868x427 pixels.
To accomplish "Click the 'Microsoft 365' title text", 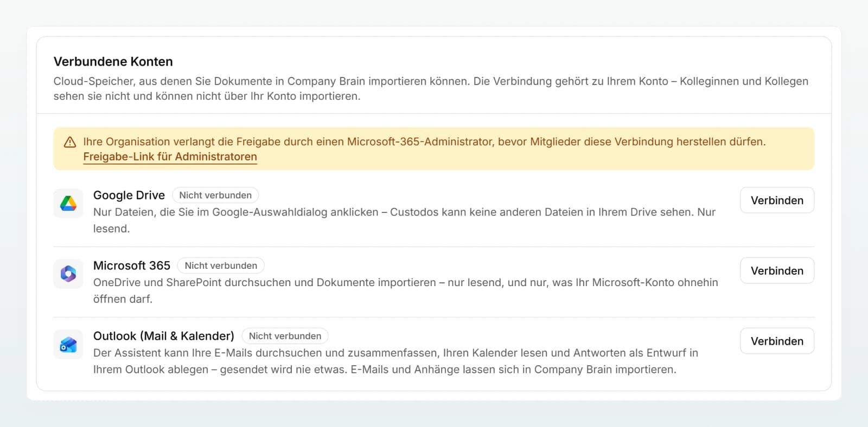I will pos(132,266).
